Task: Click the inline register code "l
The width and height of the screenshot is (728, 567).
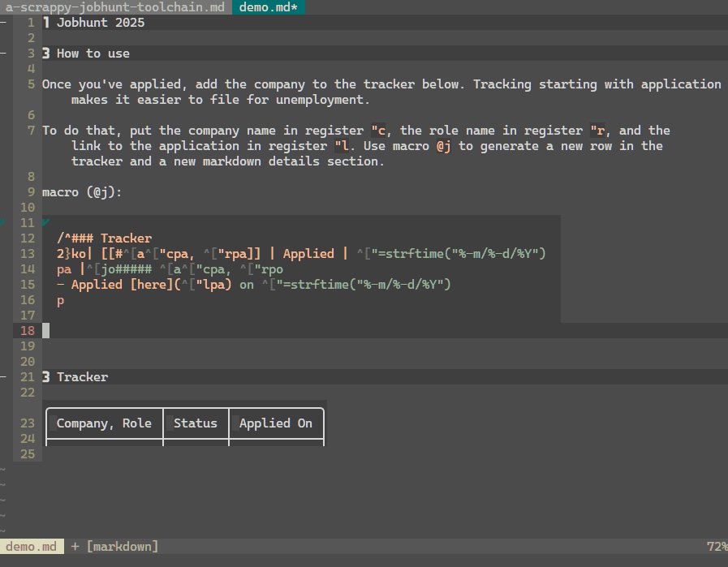Action: coord(342,146)
